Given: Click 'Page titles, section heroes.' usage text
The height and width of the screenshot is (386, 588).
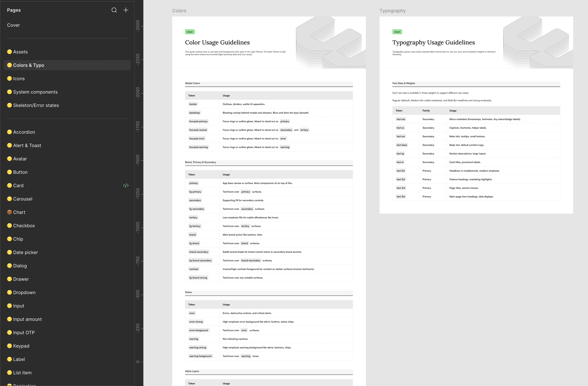Looking at the screenshot, I should 464,188.
